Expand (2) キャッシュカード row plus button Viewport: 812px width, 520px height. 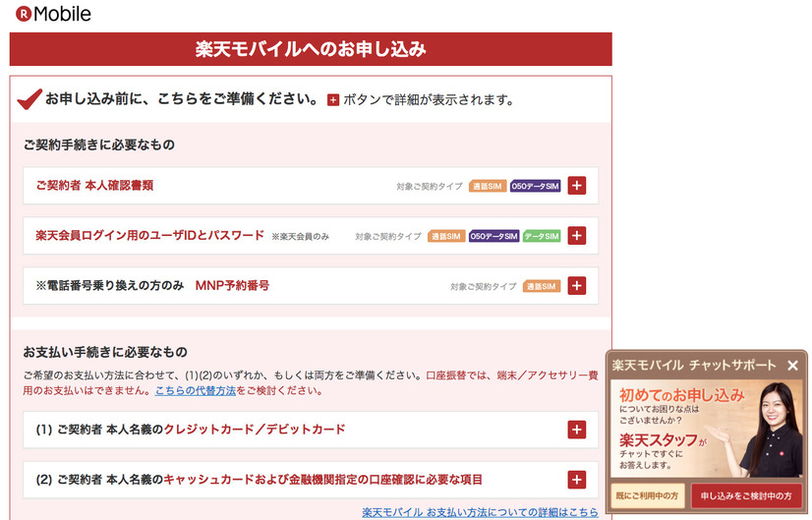(x=576, y=480)
